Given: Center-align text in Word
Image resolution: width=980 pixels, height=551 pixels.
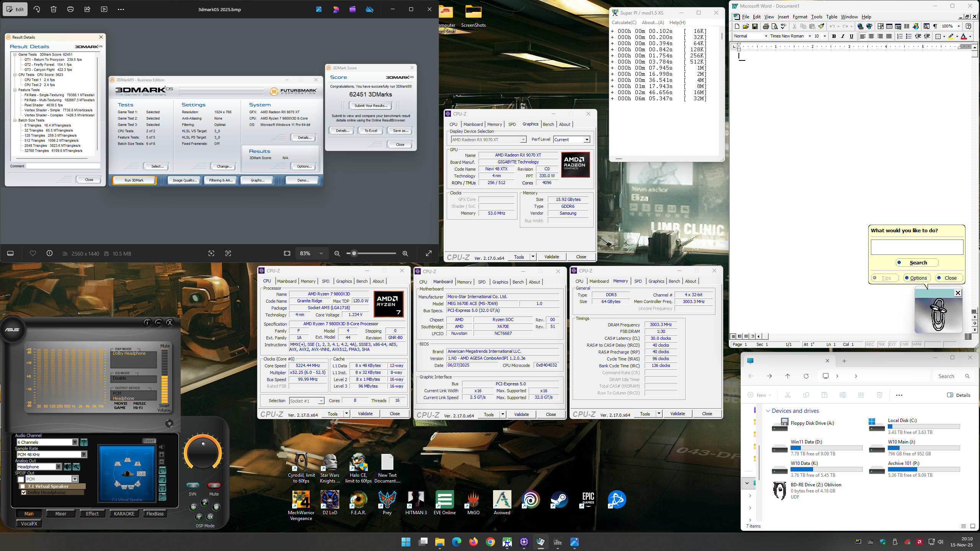Looking at the screenshot, I should 871,36.
